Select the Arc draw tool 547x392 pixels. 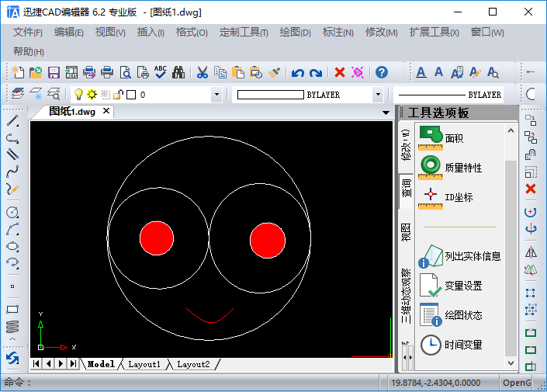point(12,229)
